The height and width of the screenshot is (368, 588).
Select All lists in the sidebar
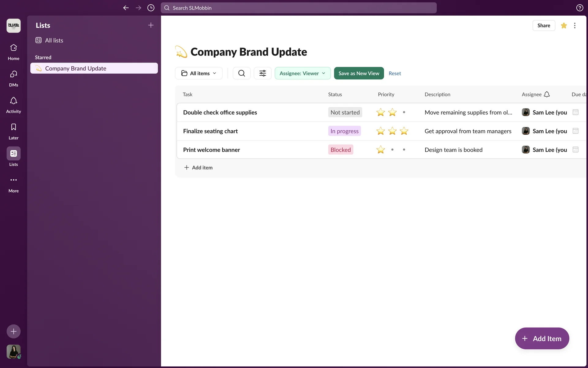[x=54, y=40]
